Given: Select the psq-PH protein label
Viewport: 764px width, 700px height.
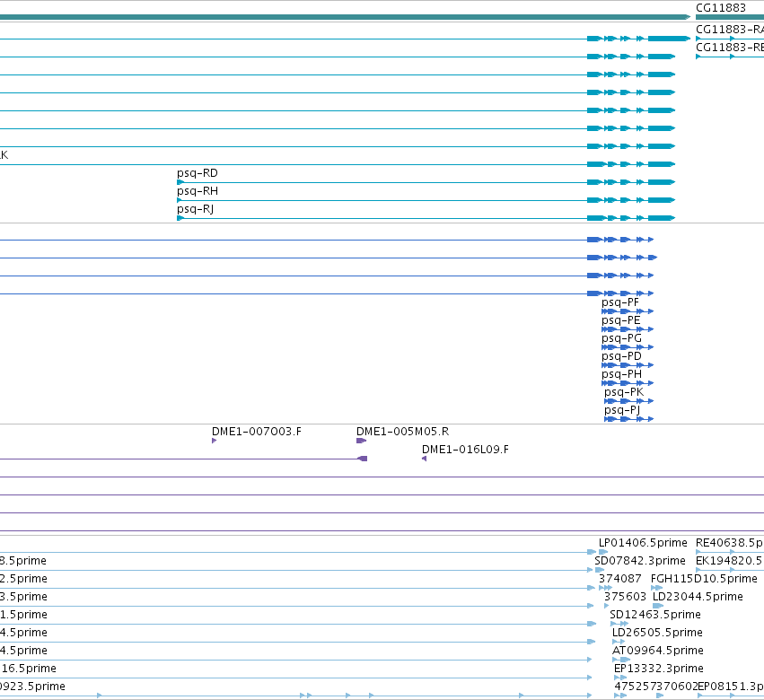Looking at the screenshot, I should coord(622,374).
